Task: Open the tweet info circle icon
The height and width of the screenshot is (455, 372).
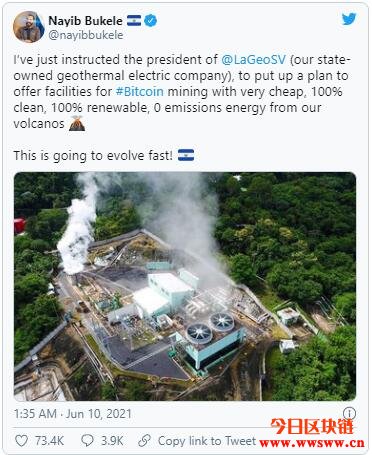Action: [349, 413]
